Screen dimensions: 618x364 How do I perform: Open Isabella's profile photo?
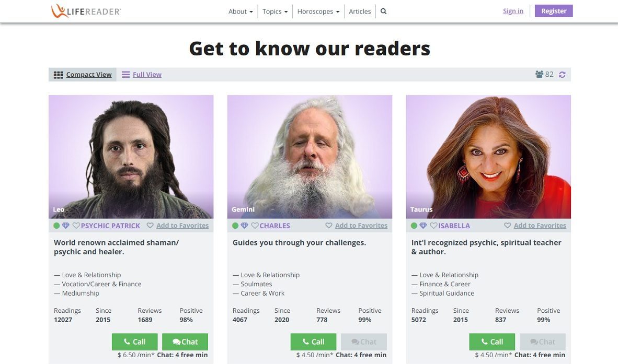(x=488, y=157)
